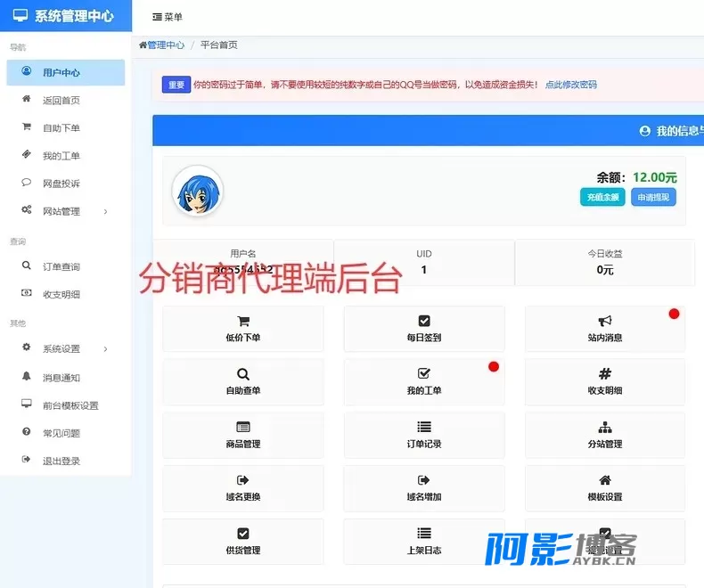
Task: Open 站内消息 megaphone tile
Action: coord(605,329)
